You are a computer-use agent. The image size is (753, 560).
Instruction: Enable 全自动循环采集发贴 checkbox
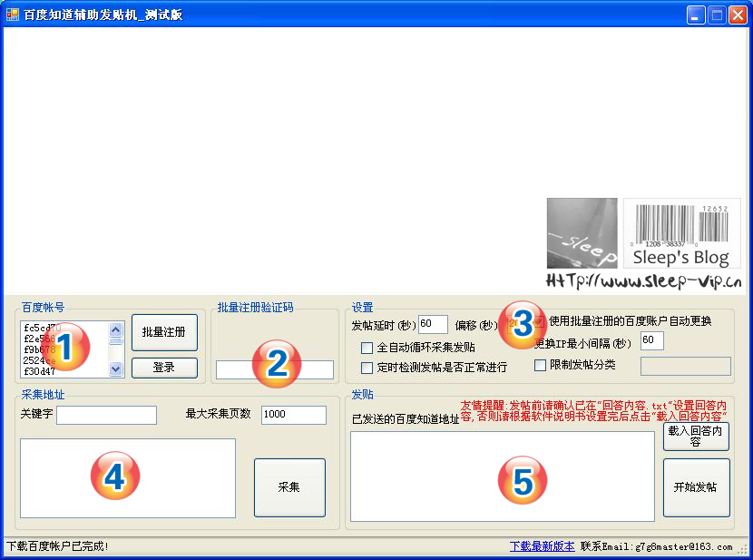367,348
